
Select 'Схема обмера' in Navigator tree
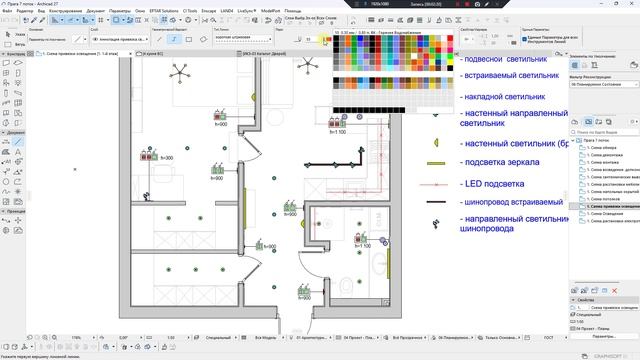(601, 147)
